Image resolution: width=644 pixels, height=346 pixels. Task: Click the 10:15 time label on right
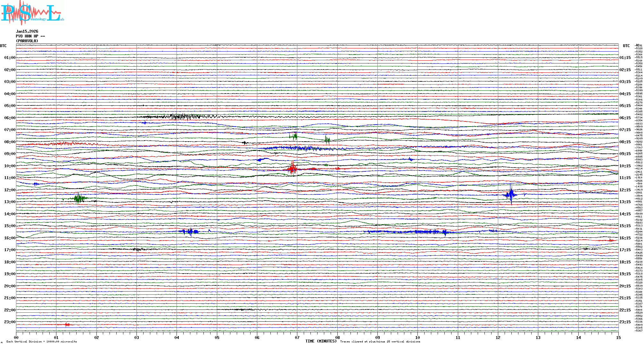[x=625, y=166]
